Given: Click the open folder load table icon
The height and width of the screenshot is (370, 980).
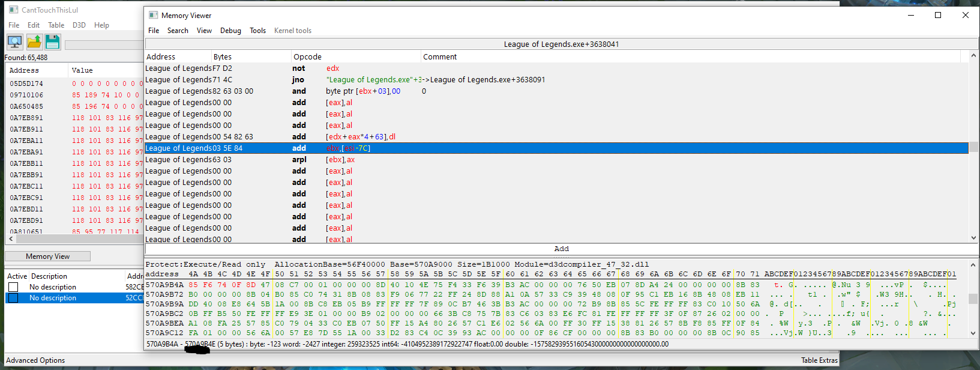Looking at the screenshot, I should pos(34,41).
